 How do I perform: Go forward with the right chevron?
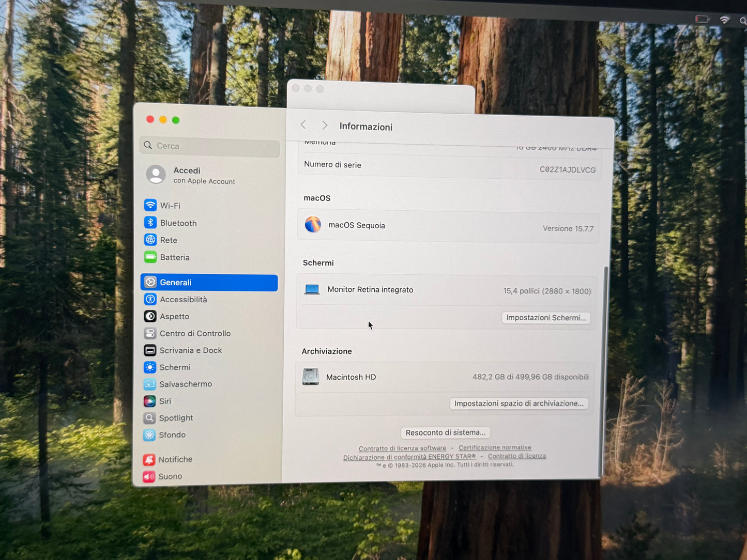[325, 125]
